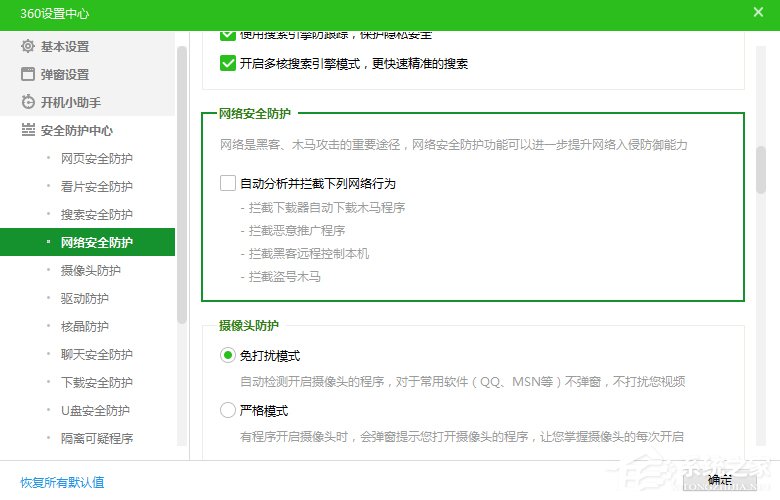The height and width of the screenshot is (500, 780).
Task: Click the 开机小助手 clock icon
Action: coord(28,103)
